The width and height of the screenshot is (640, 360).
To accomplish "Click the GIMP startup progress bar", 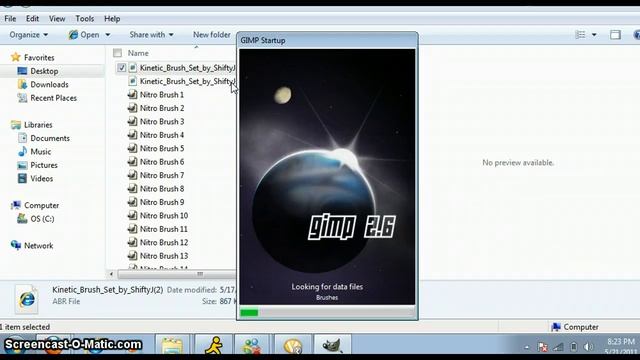I will [327, 313].
